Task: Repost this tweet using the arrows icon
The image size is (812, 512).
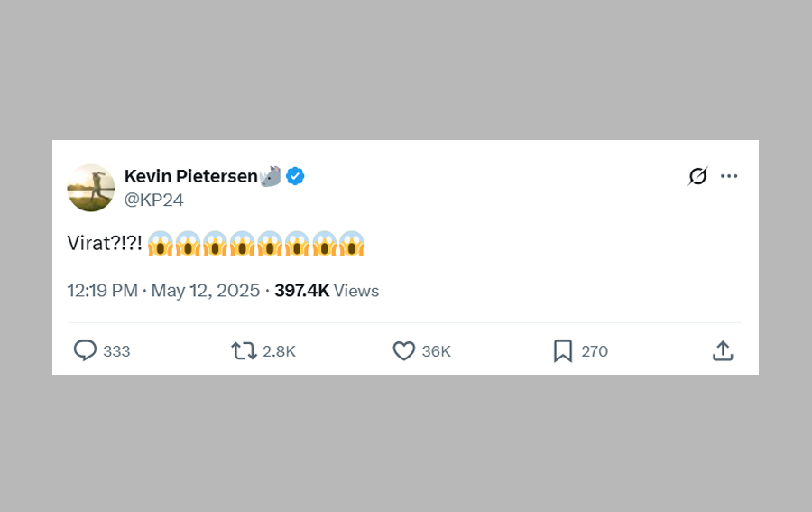Action: tap(244, 350)
